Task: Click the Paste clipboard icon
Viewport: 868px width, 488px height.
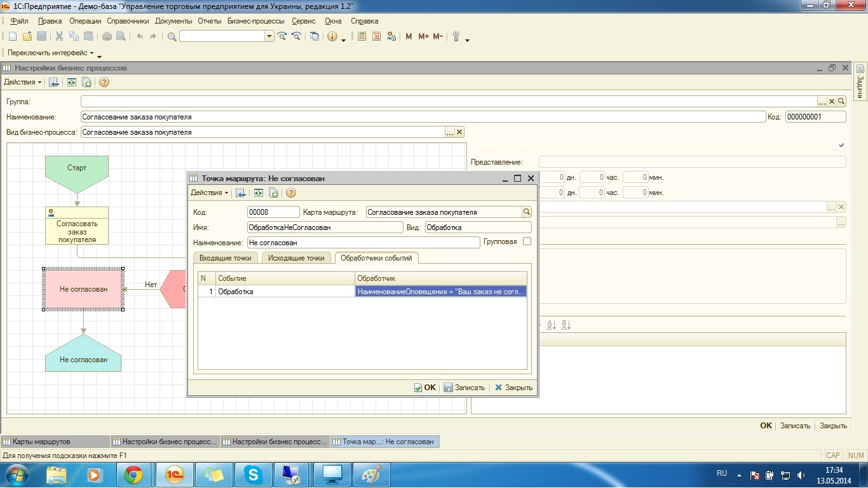Action: [x=88, y=36]
